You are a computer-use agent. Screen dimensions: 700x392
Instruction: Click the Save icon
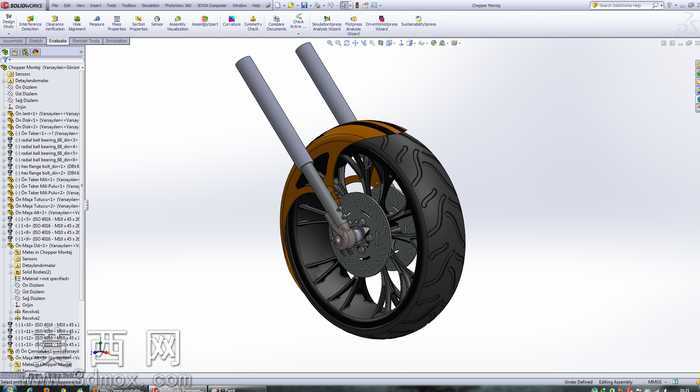point(304,5)
